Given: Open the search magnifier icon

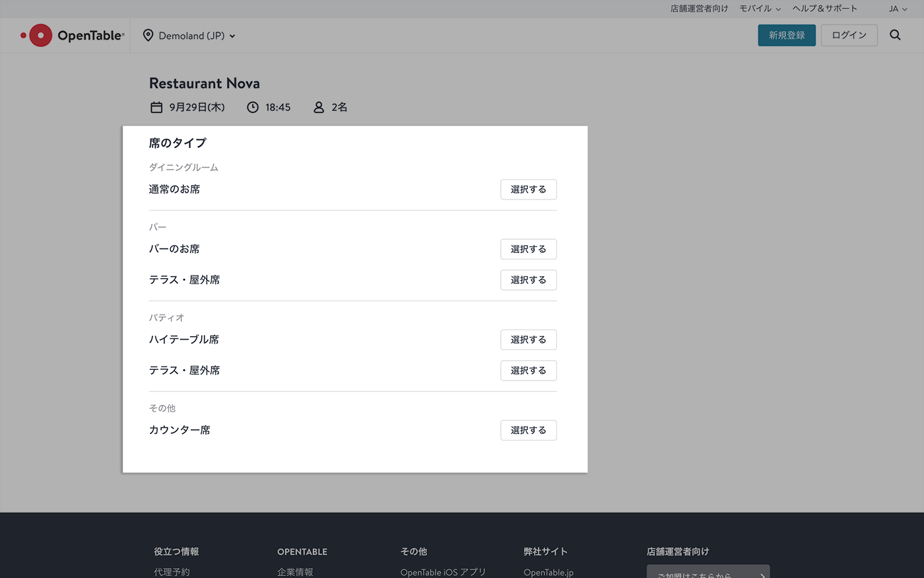Looking at the screenshot, I should 895,35.
